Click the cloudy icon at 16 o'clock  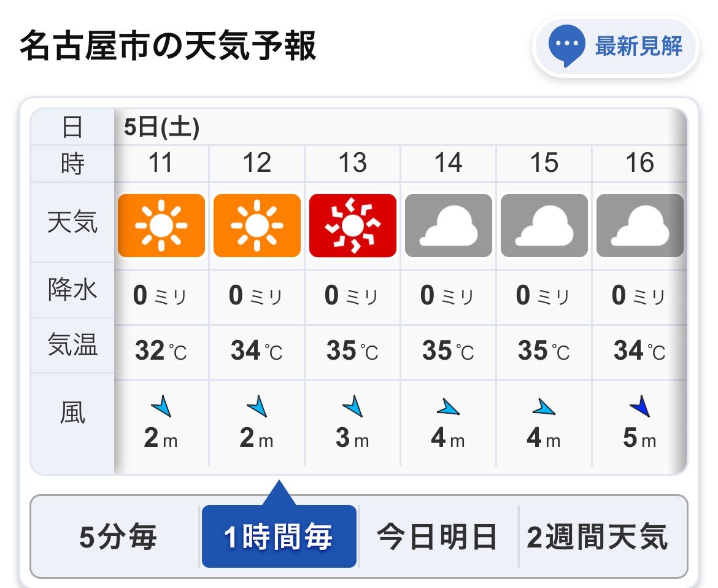tap(639, 225)
